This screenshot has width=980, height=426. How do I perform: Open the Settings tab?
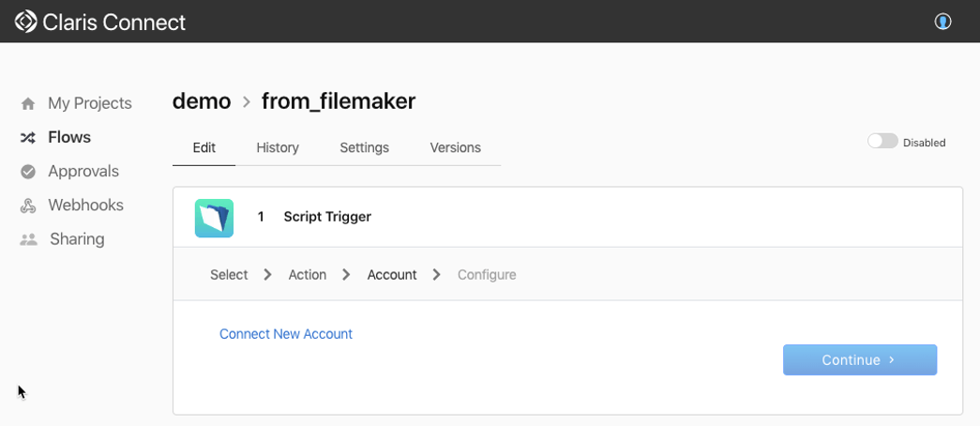click(365, 147)
